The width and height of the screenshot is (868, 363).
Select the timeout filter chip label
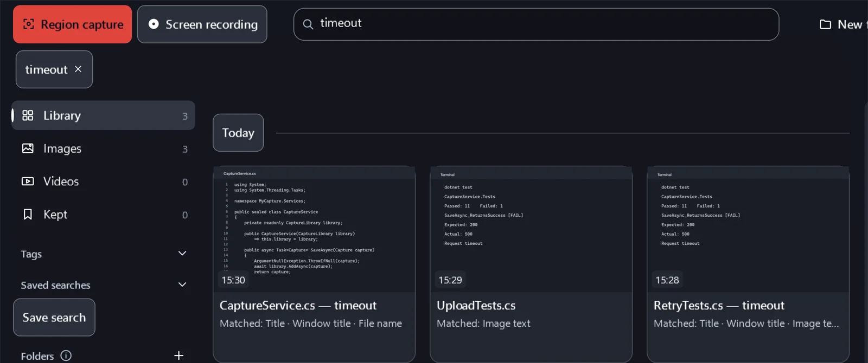(46, 69)
